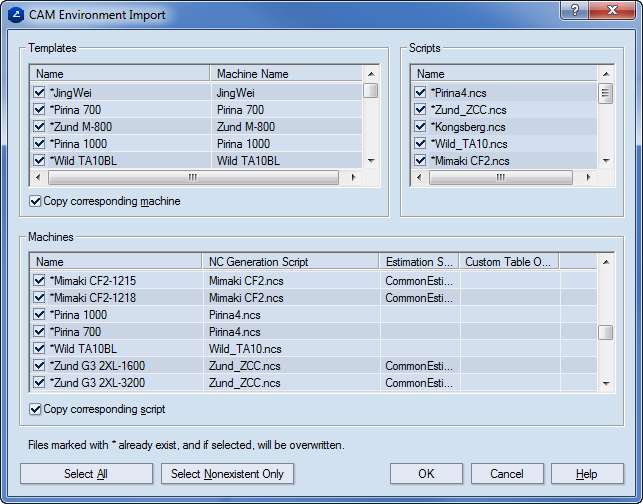Viewport: 643px width, 504px height.
Task: Sort templates by Machine Name column header
Action: pyautogui.click(x=287, y=74)
